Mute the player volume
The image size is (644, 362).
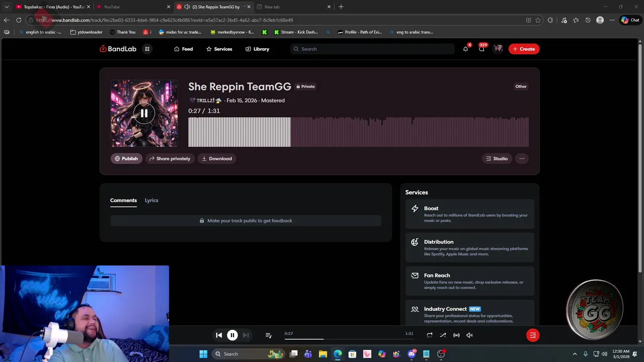(469, 335)
